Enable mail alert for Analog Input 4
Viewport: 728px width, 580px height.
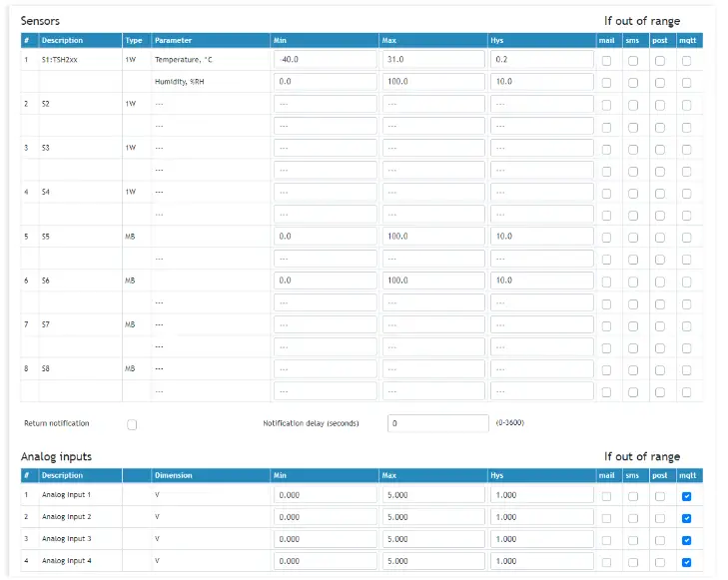(606, 562)
